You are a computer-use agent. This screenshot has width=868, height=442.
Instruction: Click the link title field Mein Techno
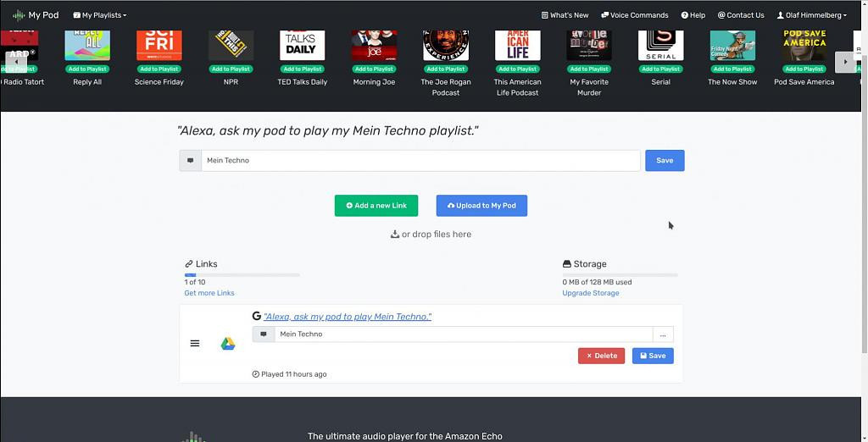pyautogui.click(x=464, y=334)
